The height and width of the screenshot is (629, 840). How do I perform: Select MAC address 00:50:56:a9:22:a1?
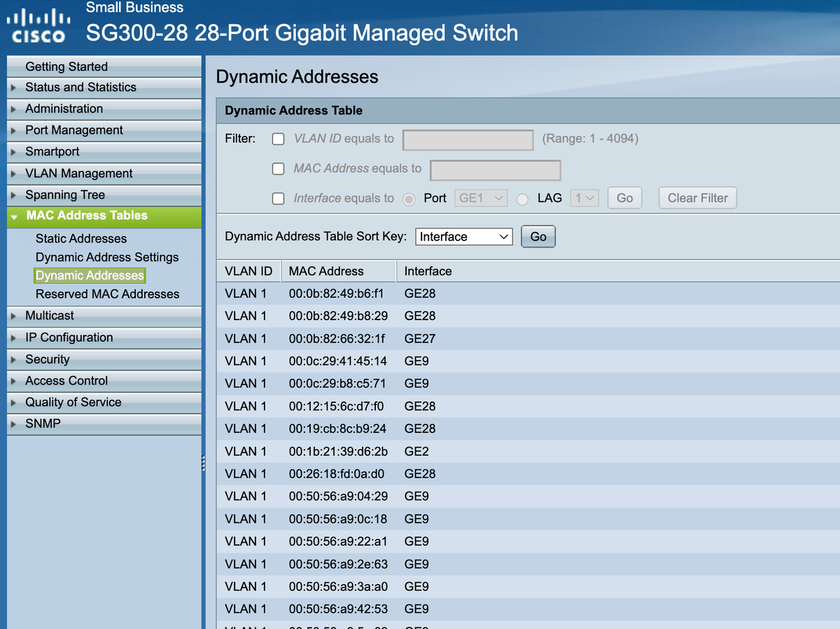coord(338,541)
